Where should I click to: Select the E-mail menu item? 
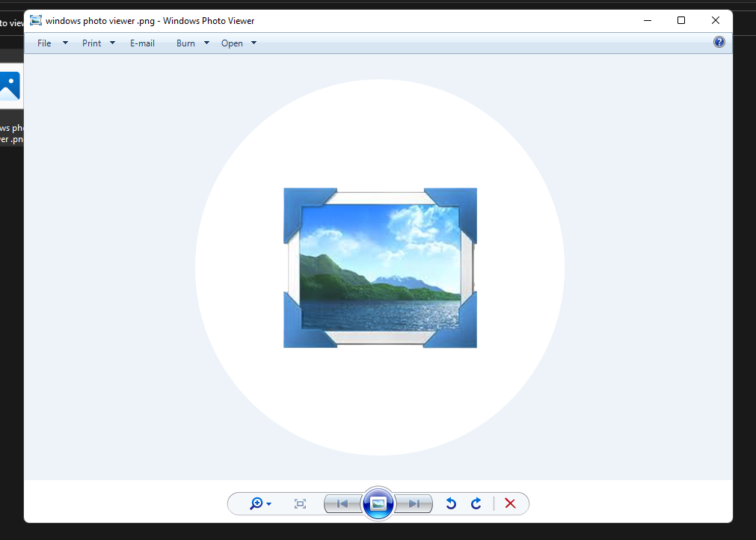click(142, 43)
